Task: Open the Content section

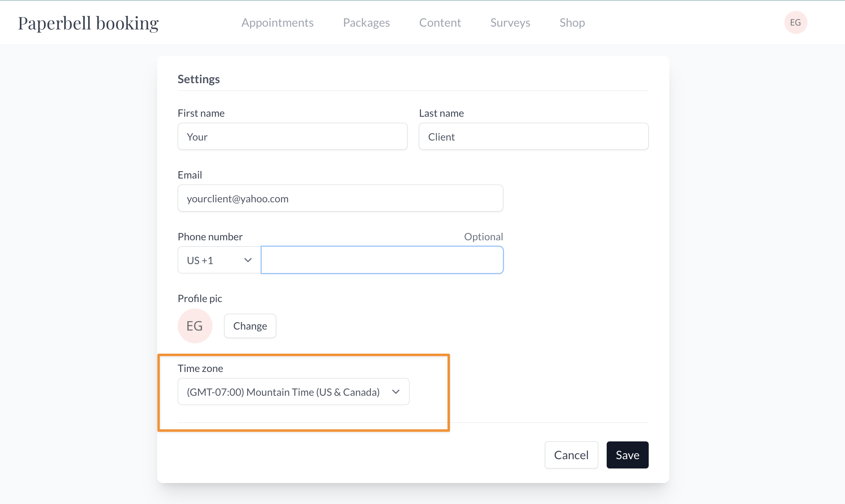Action: (440, 23)
